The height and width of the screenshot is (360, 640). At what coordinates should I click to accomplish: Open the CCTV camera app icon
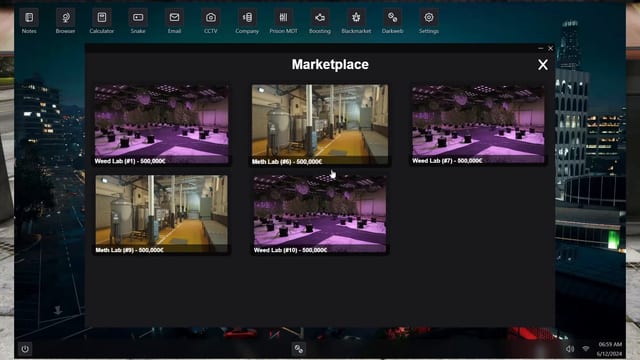(x=211, y=18)
